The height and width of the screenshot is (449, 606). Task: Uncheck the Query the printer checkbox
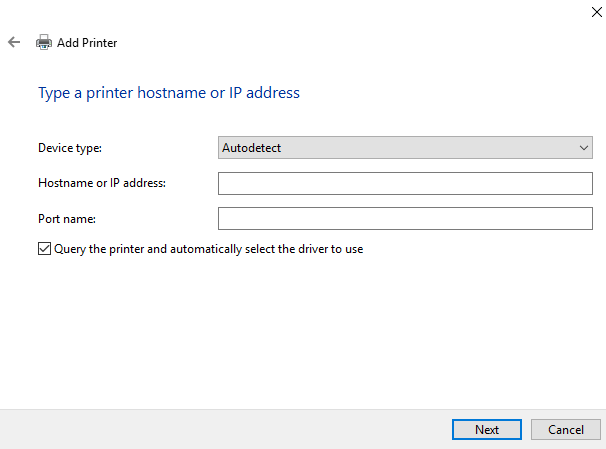[44, 248]
